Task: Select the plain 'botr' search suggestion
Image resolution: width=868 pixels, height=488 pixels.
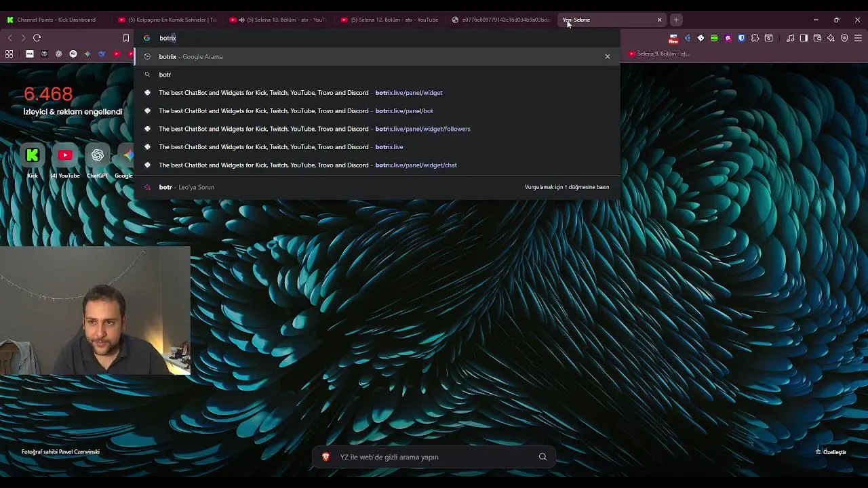Action: click(377, 75)
